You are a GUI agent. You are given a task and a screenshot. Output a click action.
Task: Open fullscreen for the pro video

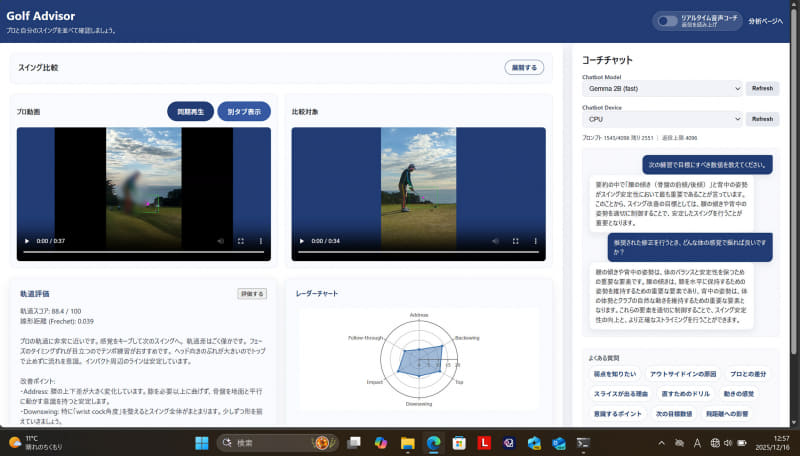tap(241, 241)
